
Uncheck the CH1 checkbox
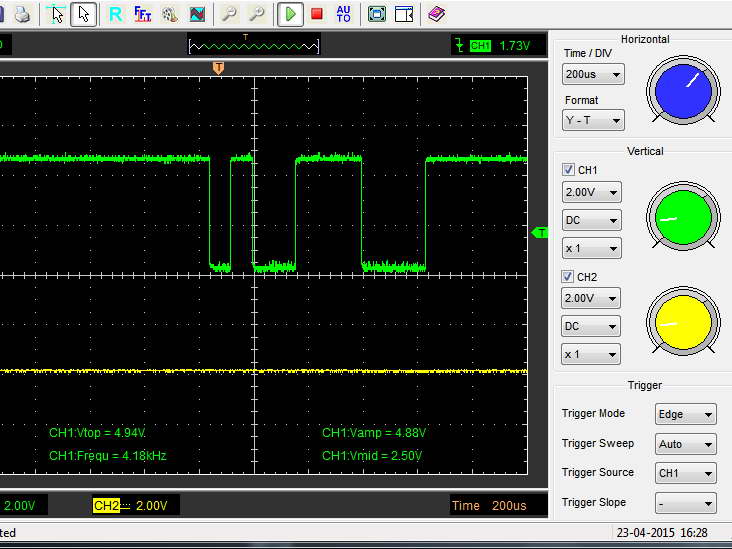tap(569, 170)
